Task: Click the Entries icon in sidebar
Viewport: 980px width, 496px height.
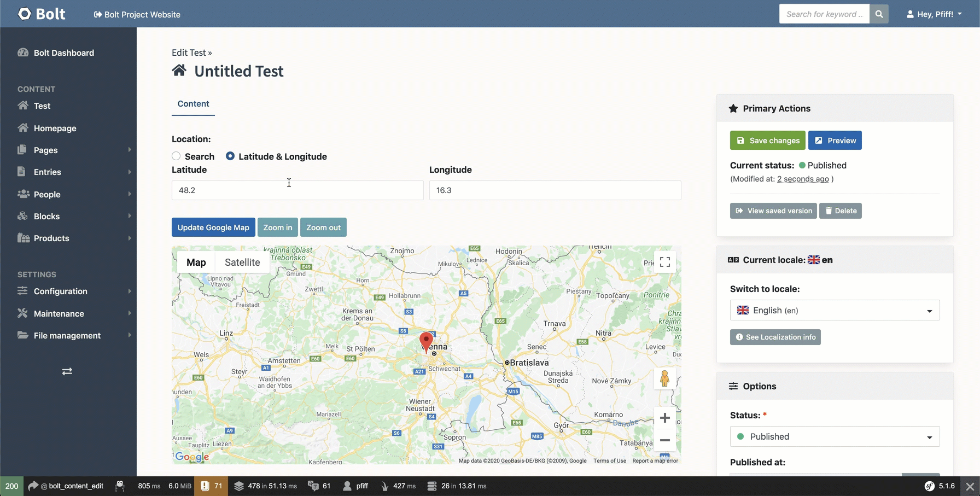Action: coord(22,172)
